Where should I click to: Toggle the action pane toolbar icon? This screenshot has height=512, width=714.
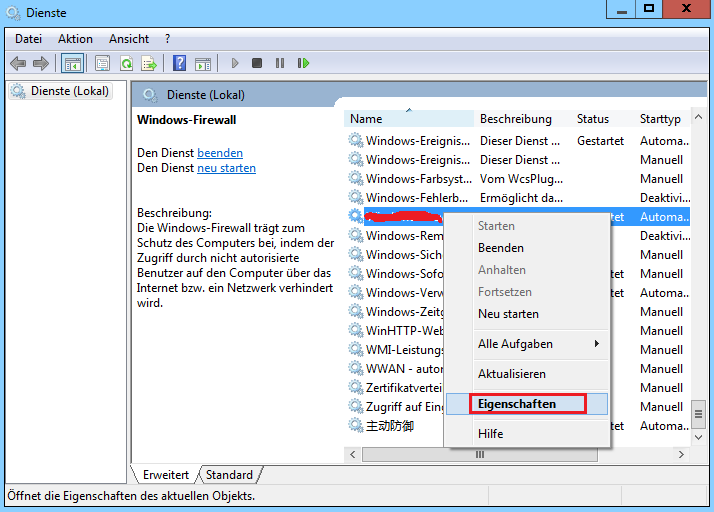[x=203, y=63]
